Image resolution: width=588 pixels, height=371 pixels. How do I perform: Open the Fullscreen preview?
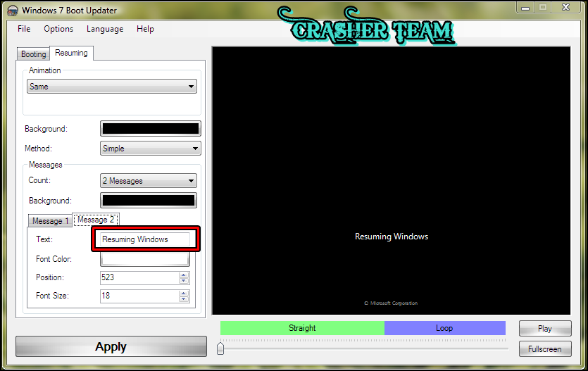545,349
